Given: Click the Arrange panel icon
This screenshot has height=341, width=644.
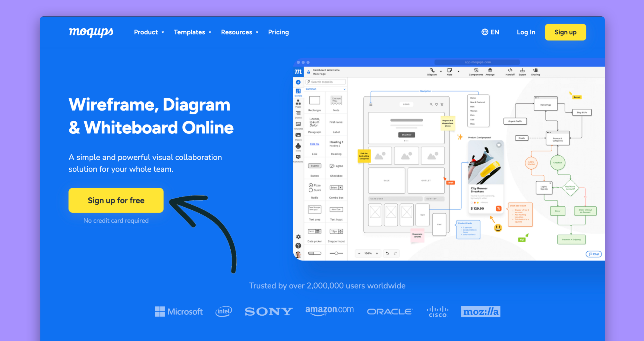Looking at the screenshot, I should (491, 72).
